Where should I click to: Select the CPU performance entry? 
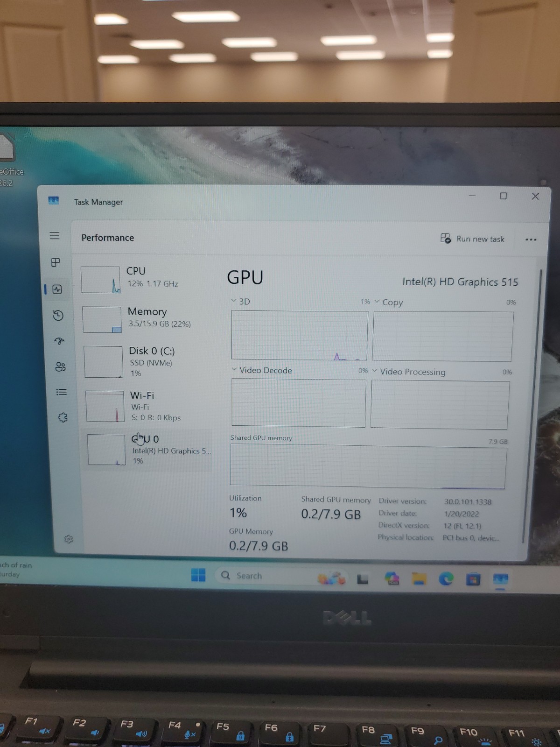tap(145, 279)
